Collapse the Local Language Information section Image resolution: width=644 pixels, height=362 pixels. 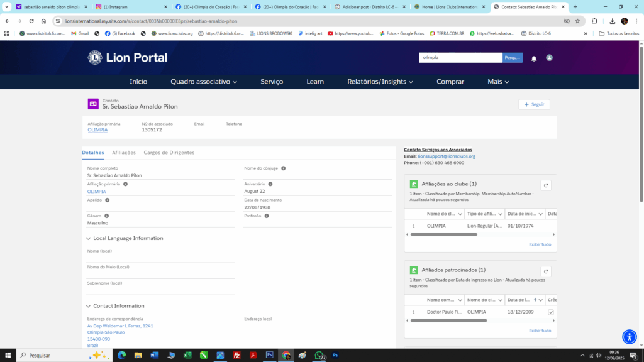pos(88,238)
